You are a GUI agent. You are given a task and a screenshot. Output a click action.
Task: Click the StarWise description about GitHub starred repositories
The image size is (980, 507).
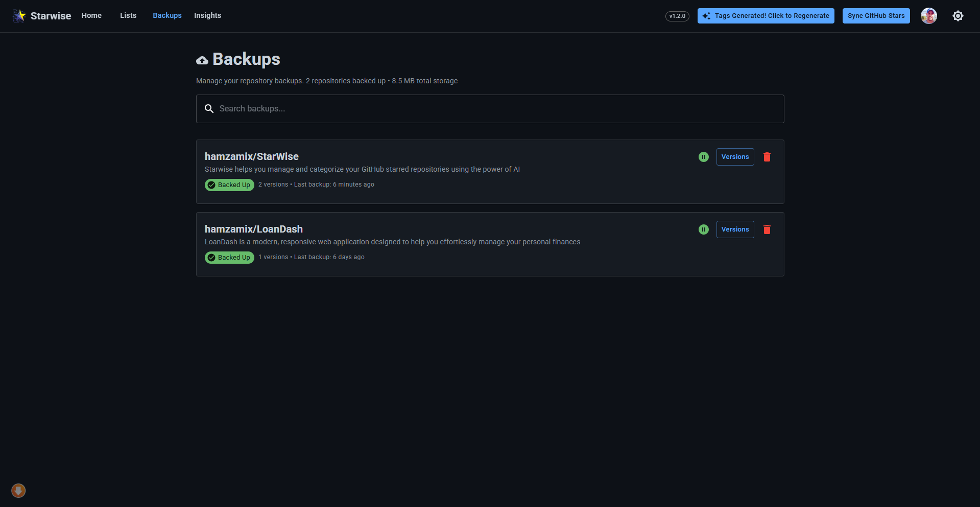(362, 169)
